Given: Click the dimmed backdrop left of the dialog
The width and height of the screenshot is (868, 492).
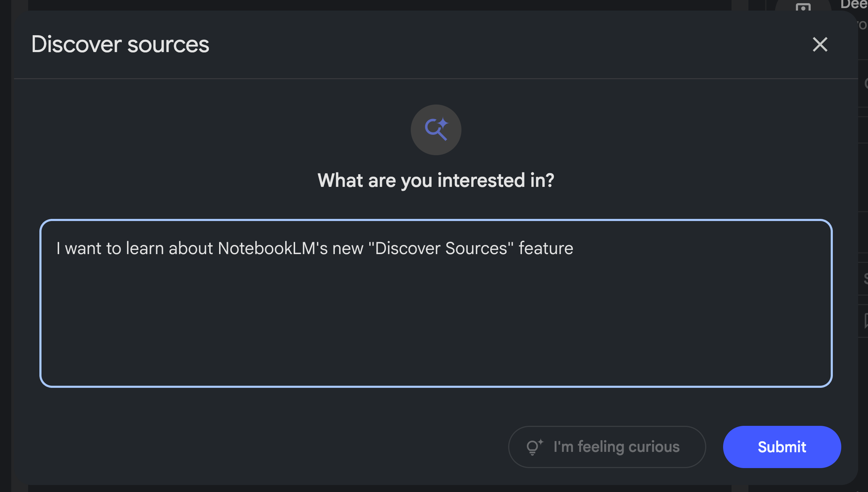Looking at the screenshot, I should coord(5,246).
